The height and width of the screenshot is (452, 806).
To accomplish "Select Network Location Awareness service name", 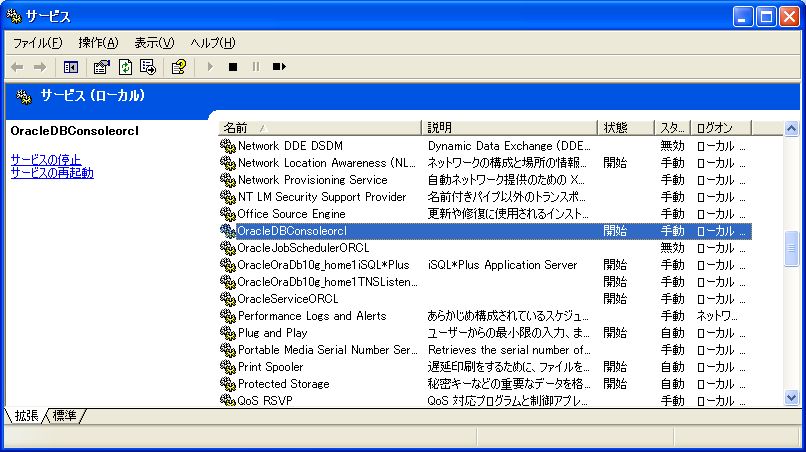I will click(x=326, y=163).
